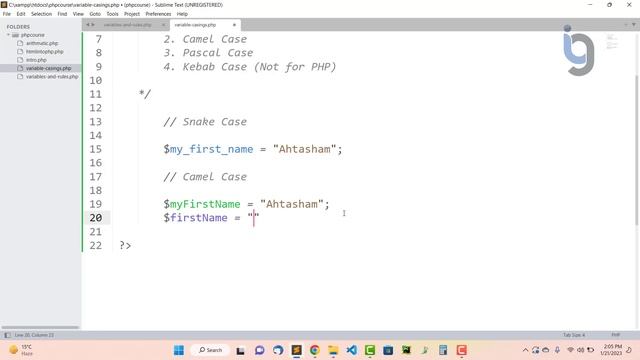
Task: Open the Goto menu
Action: pos(95,14)
